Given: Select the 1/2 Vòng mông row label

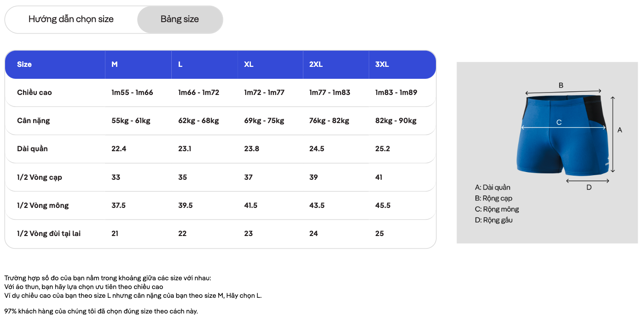Looking at the screenshot, I should pyautogui.click(x=43, y=206).
